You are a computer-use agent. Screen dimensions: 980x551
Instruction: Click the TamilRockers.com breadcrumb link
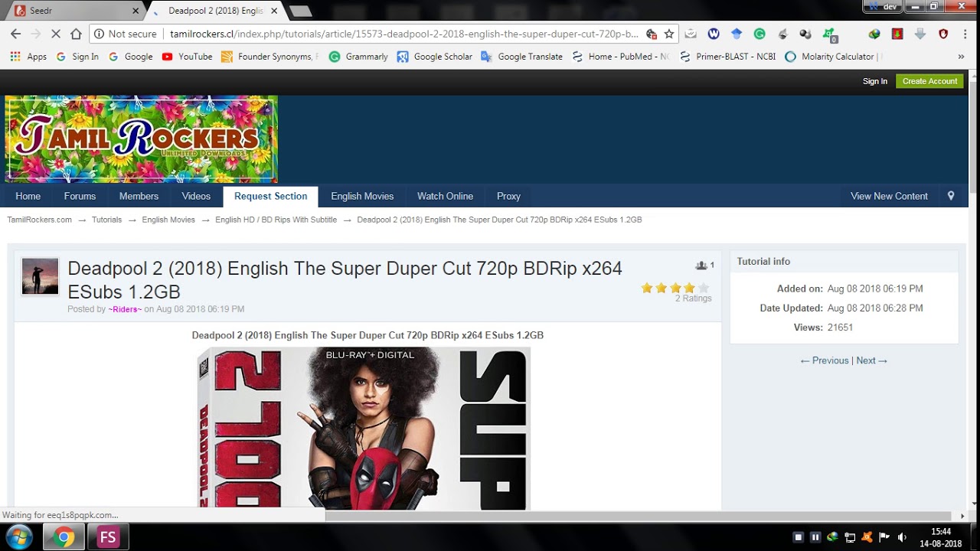tap(40, 220)
